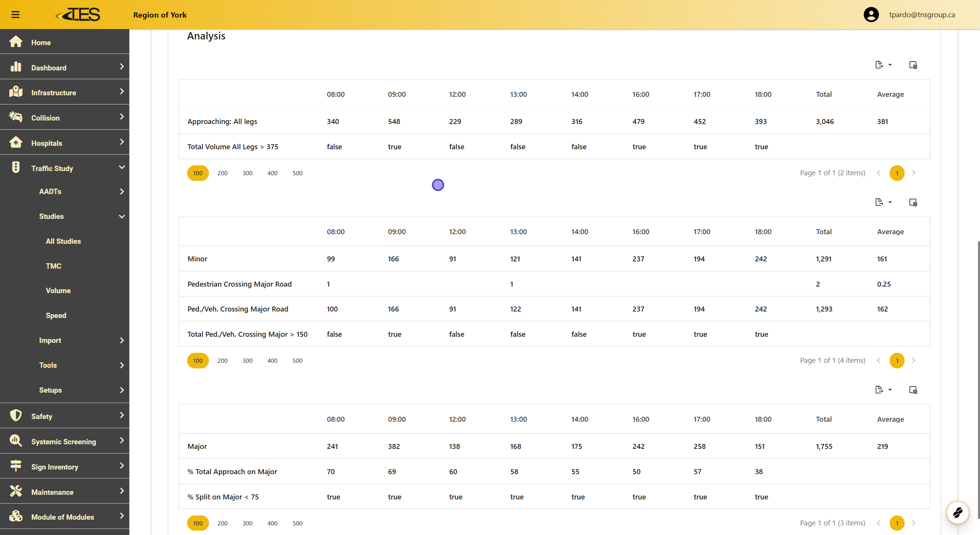980x535 pixels.
Task: Select page size 300 under Major table
Action: (247, 523)
